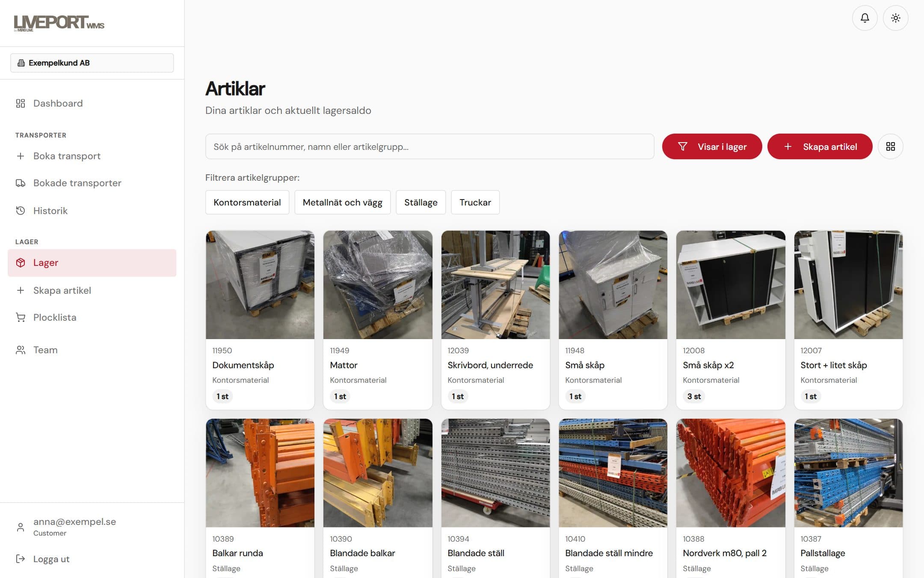Screen dimensions: 924x578
Task: Open the Pallstallage article photo
Action: point(848,473)
